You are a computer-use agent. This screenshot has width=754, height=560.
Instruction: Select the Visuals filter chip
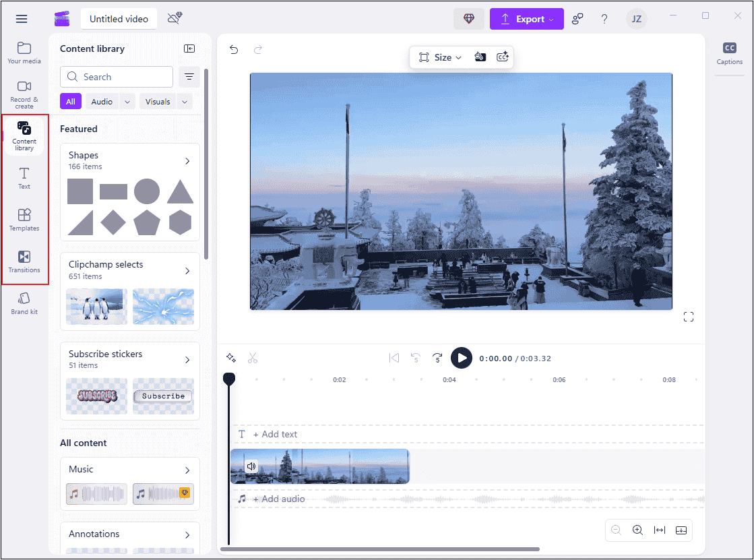158,102
